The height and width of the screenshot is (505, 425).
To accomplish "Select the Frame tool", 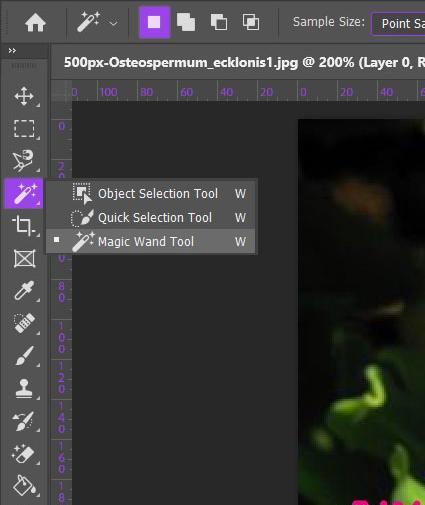I will click(24, 258).
